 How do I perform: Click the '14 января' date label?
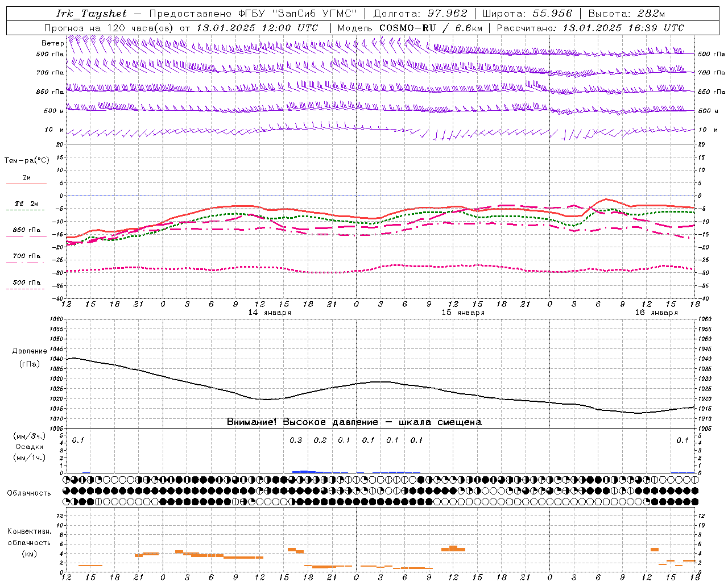(270, 313)
